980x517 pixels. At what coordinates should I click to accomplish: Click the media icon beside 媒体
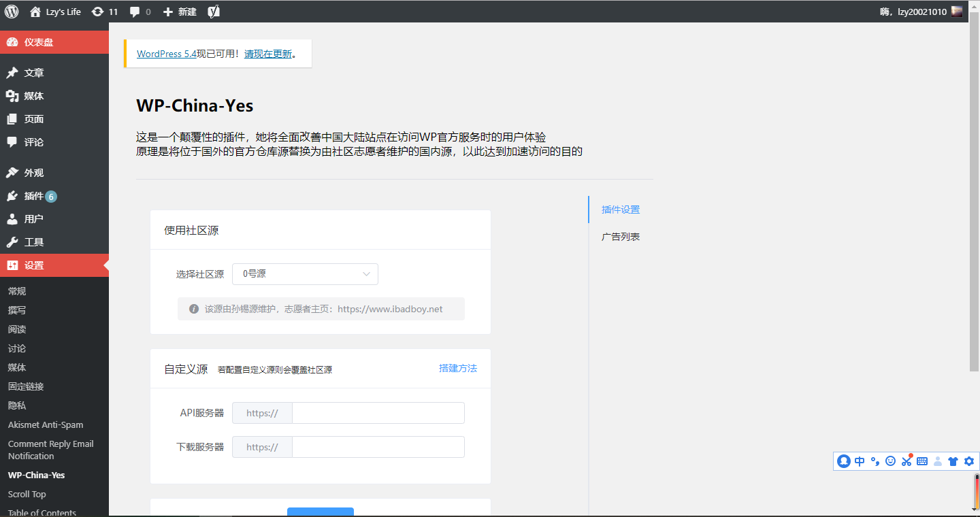[12, 96]
